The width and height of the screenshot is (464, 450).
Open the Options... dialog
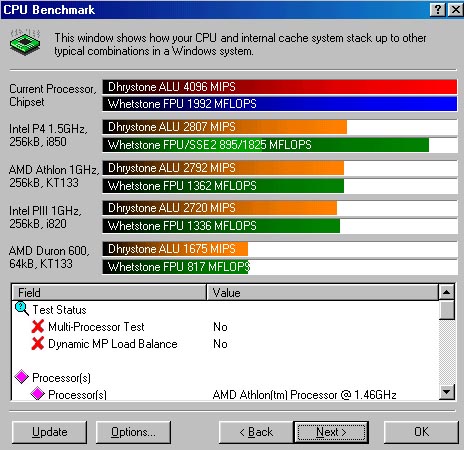click(x=133, y=432)
